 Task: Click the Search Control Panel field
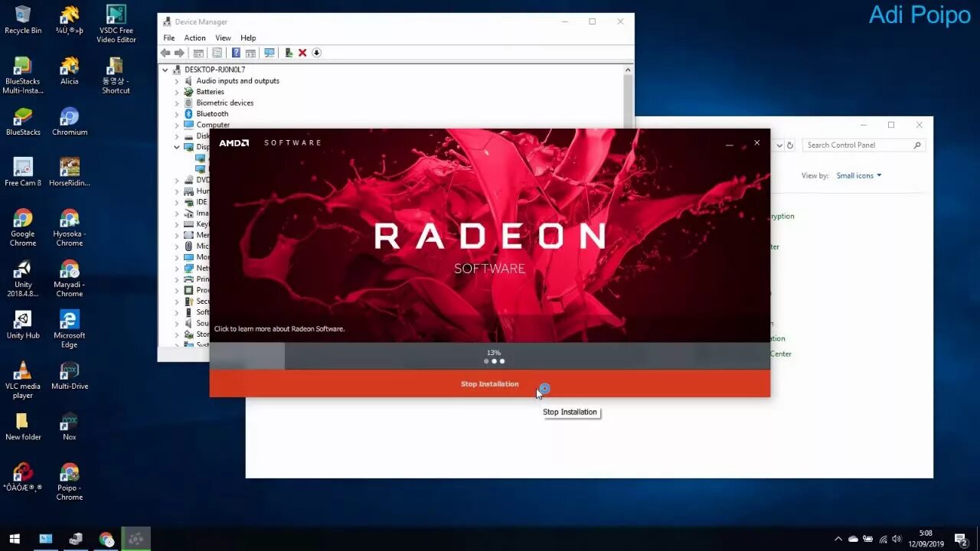coord(864,145)
